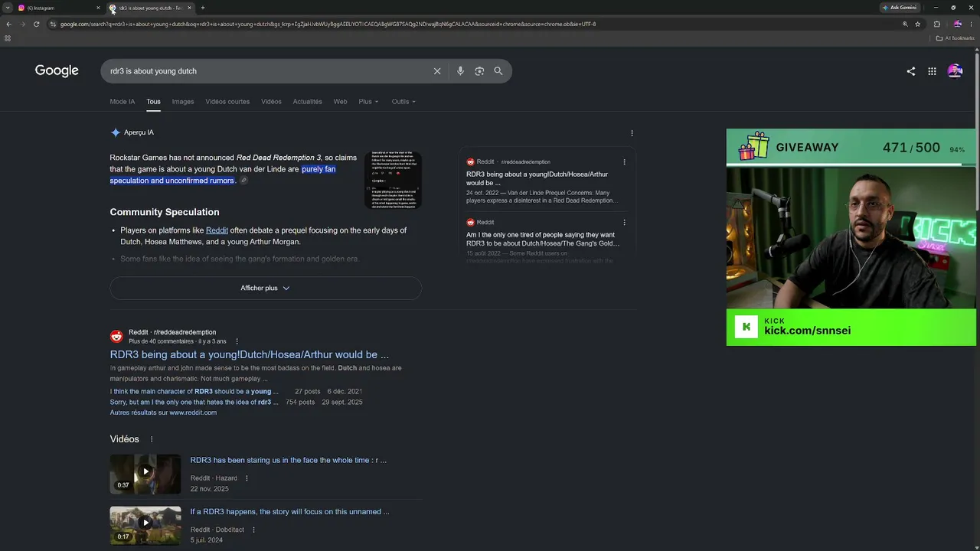Select the Tous results tab

tap(153, 102)
